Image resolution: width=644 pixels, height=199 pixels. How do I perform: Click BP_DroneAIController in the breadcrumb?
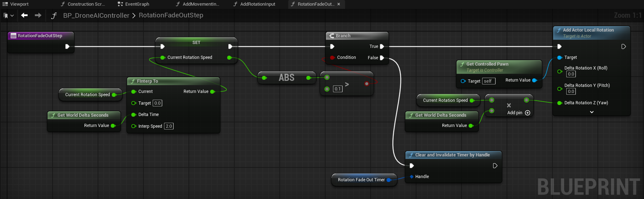click(96, 16)
